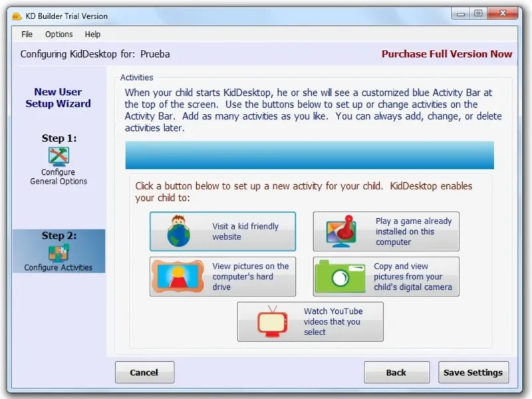Screen dimensions: 532x399
Task: Click Save Settings button
Action: coord(473,372)
